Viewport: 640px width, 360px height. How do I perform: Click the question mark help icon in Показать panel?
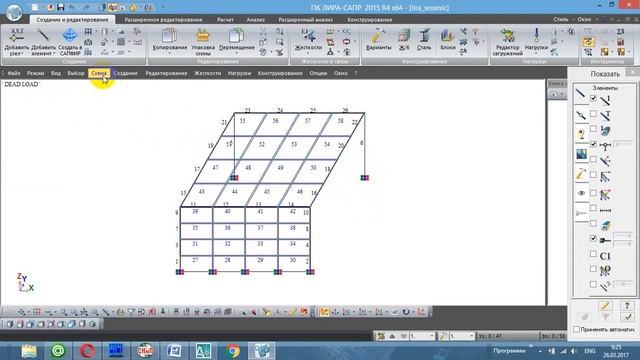628,305
